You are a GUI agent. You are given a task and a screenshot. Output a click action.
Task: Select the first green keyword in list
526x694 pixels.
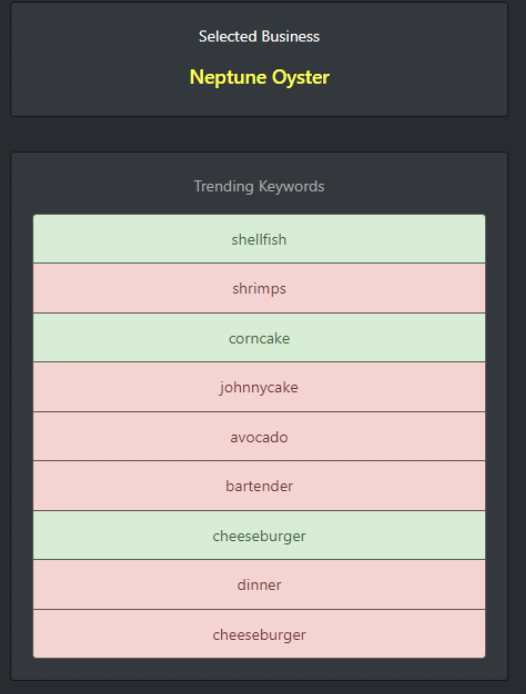click(x=259, y=239)
